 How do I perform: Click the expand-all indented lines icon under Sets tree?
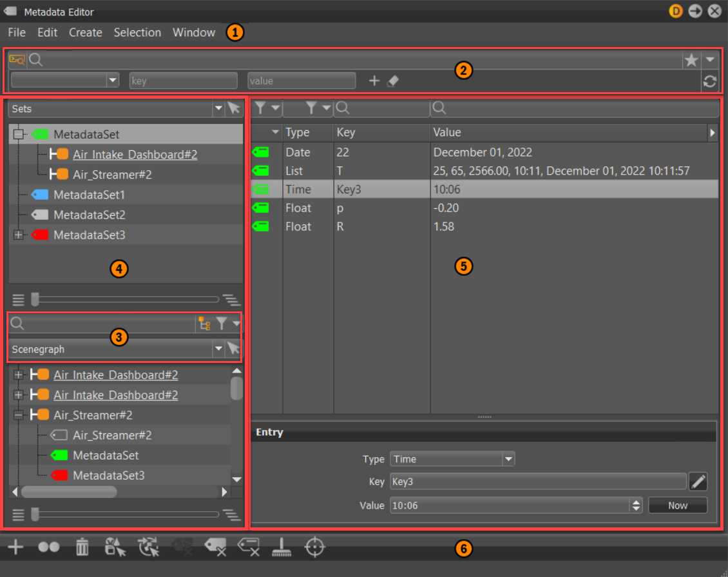[231, 300]
